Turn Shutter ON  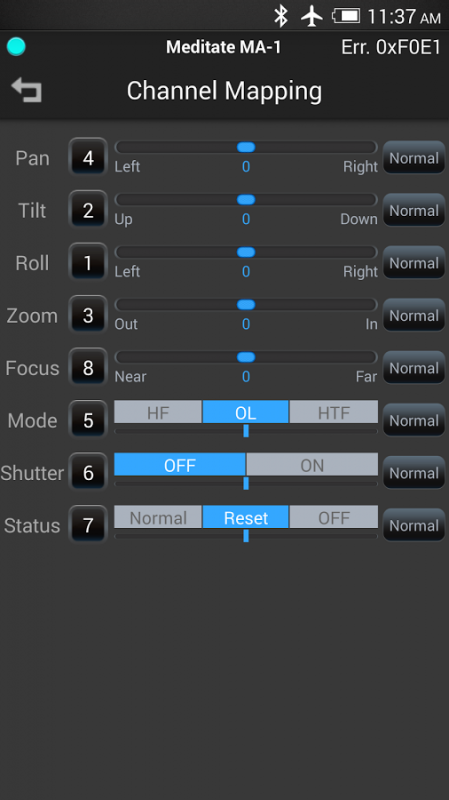(x=312, y=465)
